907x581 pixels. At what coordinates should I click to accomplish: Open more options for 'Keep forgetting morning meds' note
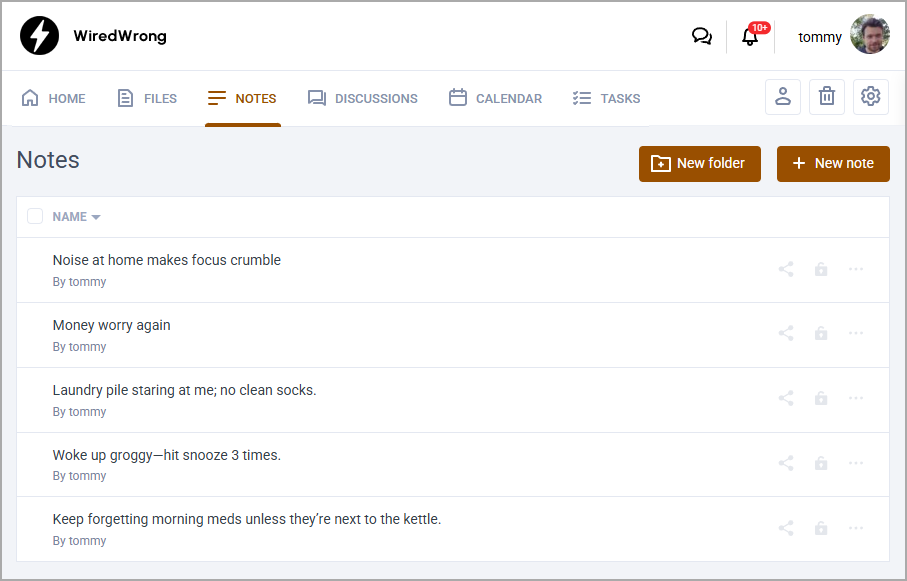point(856,528)
